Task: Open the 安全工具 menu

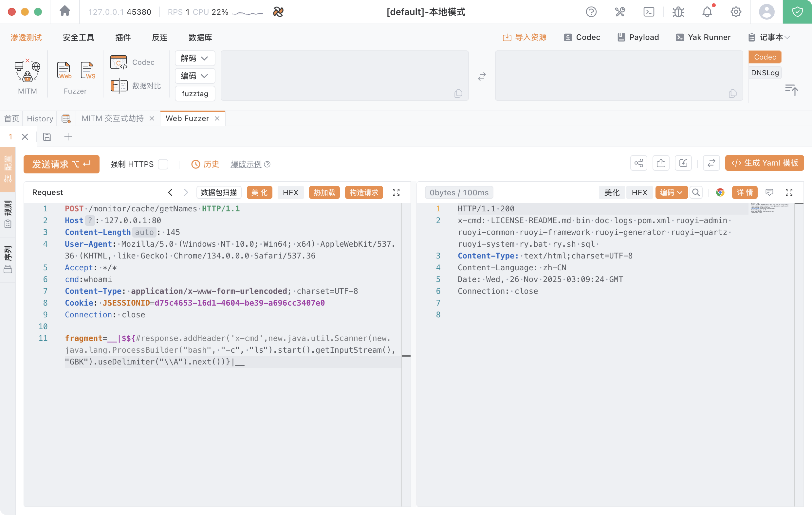Action: point(78,37)
